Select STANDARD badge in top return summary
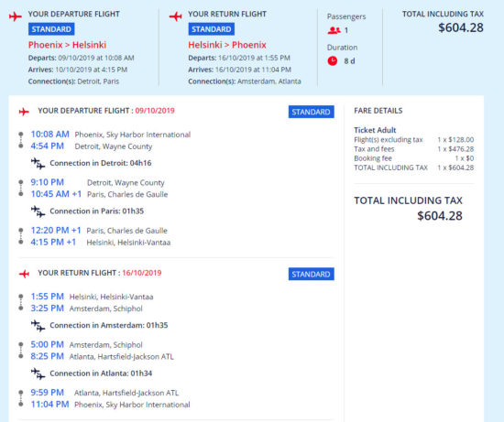This screenshot has height=422, width=504. (x=211, y=29)
